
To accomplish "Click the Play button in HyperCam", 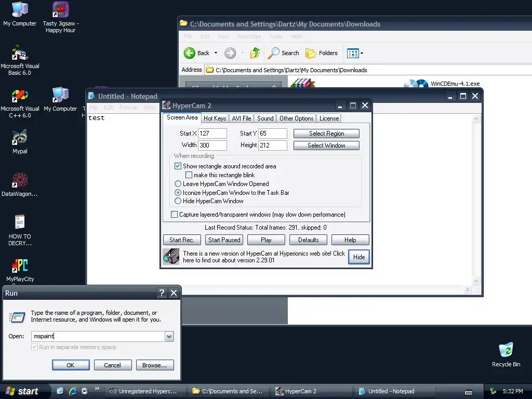I will coord(266,240).
